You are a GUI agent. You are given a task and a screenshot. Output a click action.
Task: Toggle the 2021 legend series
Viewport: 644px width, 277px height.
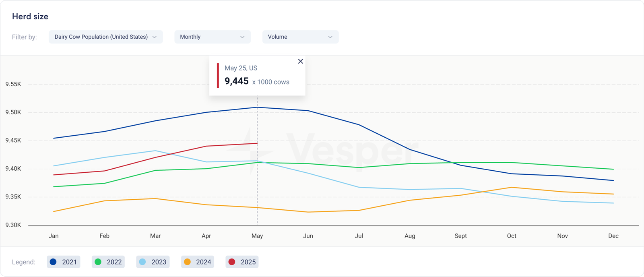point(64,262)
